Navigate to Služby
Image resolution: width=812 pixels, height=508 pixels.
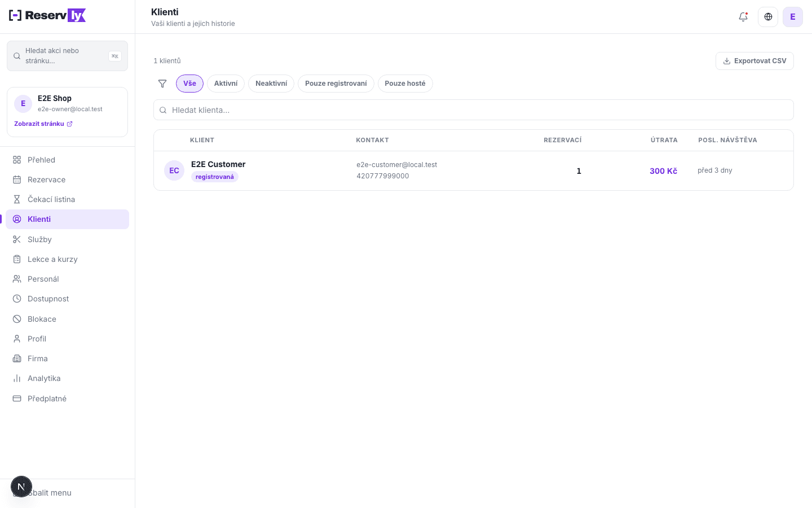(x=67, y=239)
